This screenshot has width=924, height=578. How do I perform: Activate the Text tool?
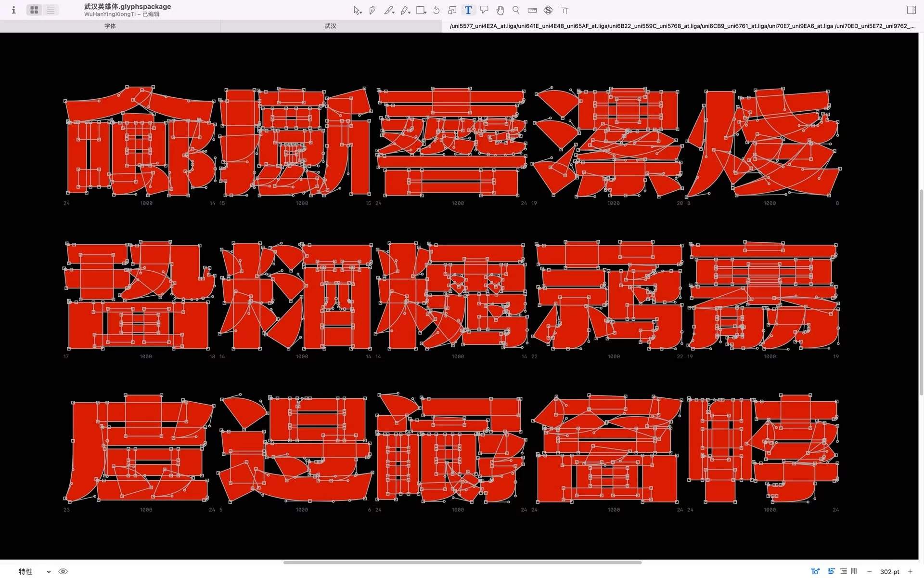coord(468,10)
